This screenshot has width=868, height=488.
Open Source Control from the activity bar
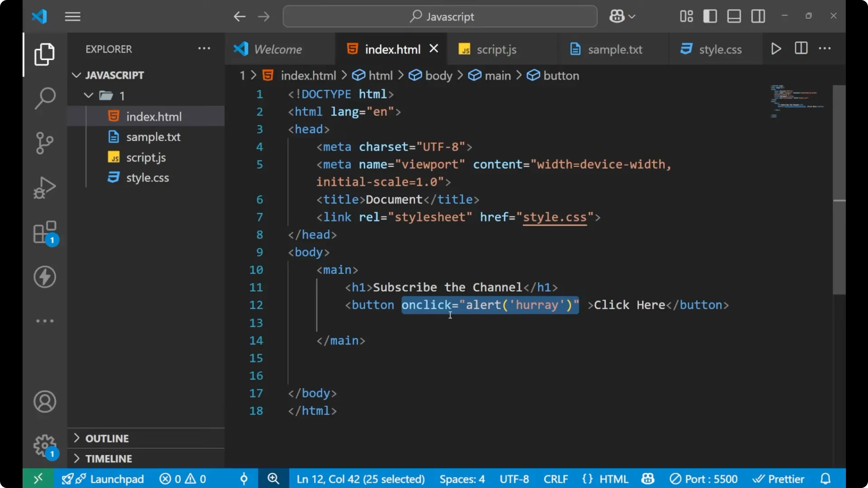click(44, 143)
